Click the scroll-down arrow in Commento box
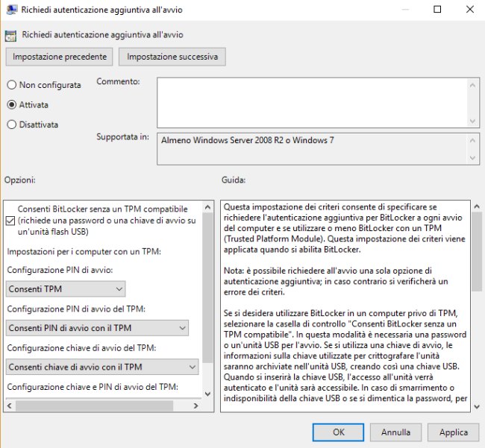Viewport: 485px width, 448px height. (474, 120)
